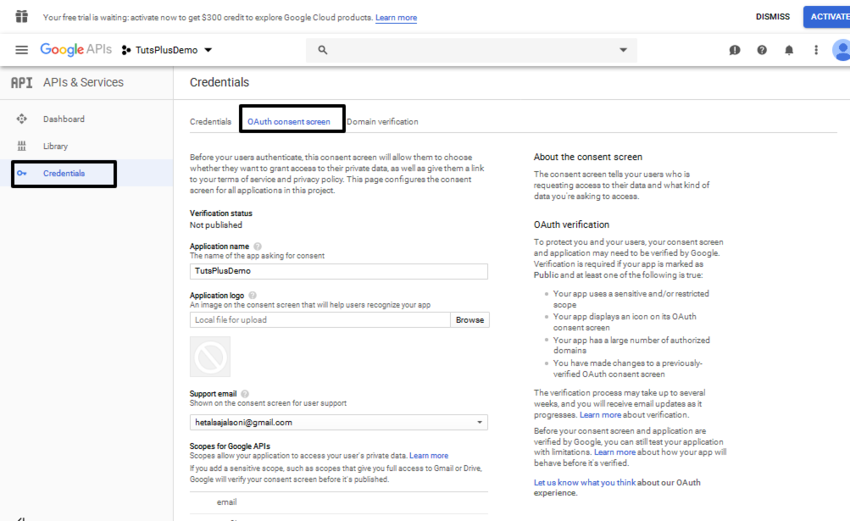Click the APIs & Services heading
This screenshot has width=850, height=521.
click(x=83, y=82)
